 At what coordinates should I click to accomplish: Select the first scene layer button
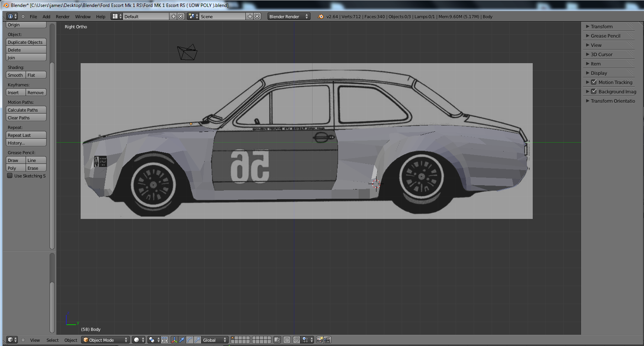tap(233, 338)
